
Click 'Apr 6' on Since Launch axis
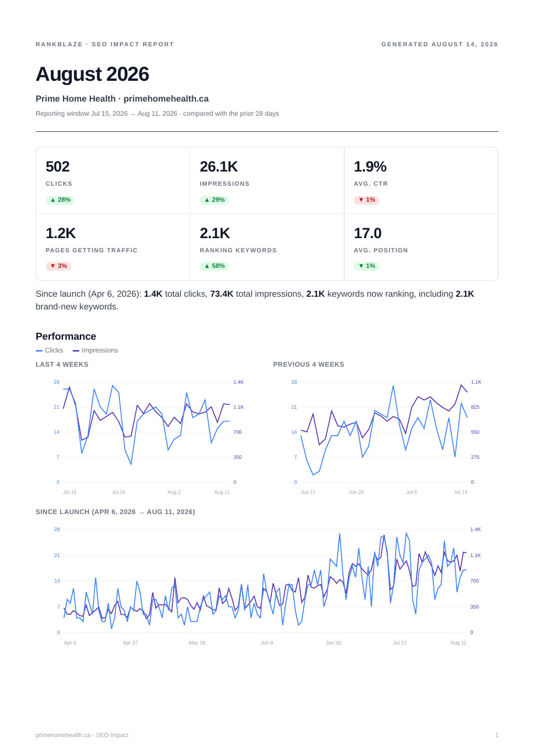70,643
